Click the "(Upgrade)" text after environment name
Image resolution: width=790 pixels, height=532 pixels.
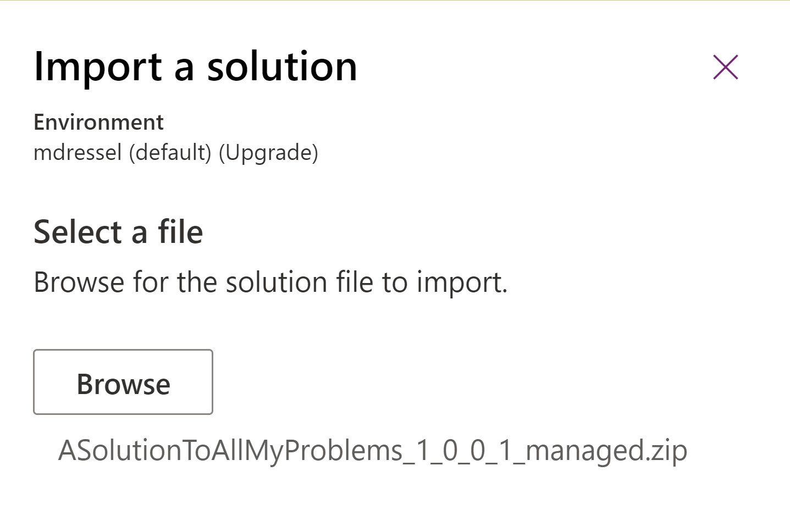click(x=268, y=152)
